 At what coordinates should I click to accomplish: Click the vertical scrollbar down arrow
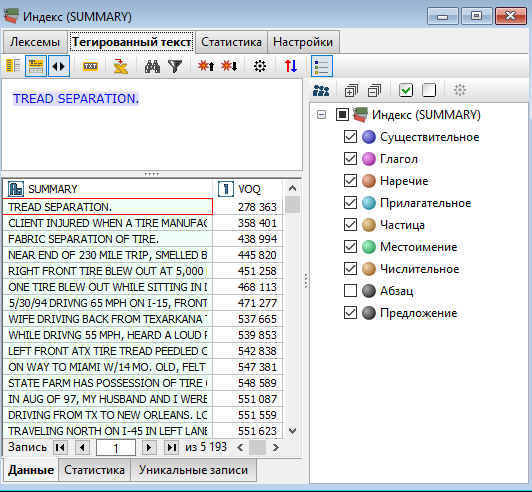coord(292,431)
